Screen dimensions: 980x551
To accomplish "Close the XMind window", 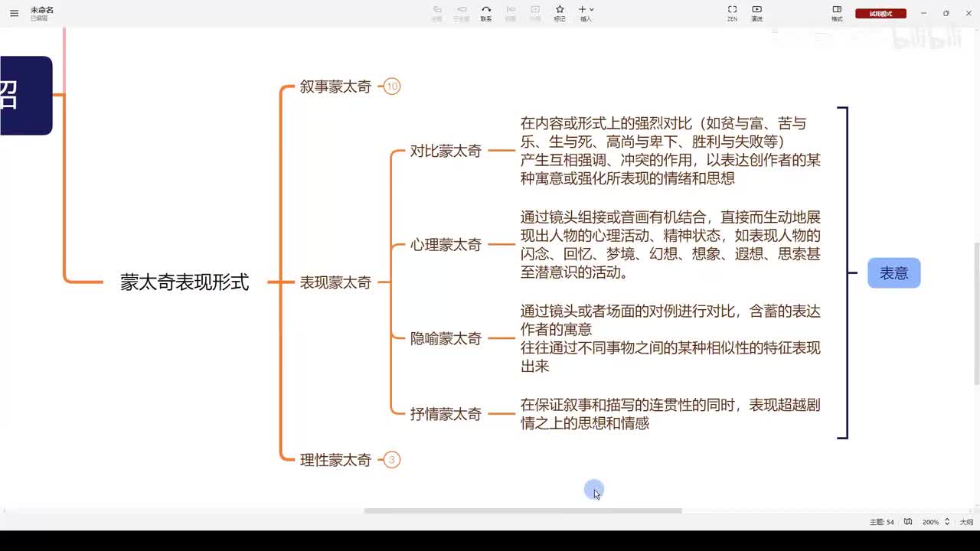I will coord(967,13).
